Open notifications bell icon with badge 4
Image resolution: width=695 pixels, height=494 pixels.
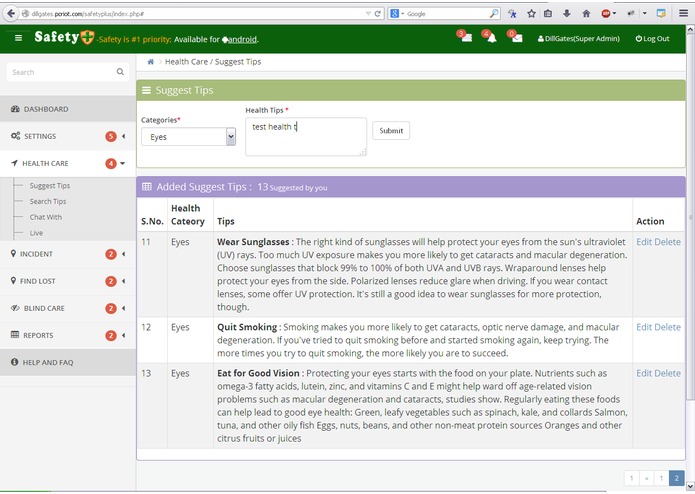(490, 37)
